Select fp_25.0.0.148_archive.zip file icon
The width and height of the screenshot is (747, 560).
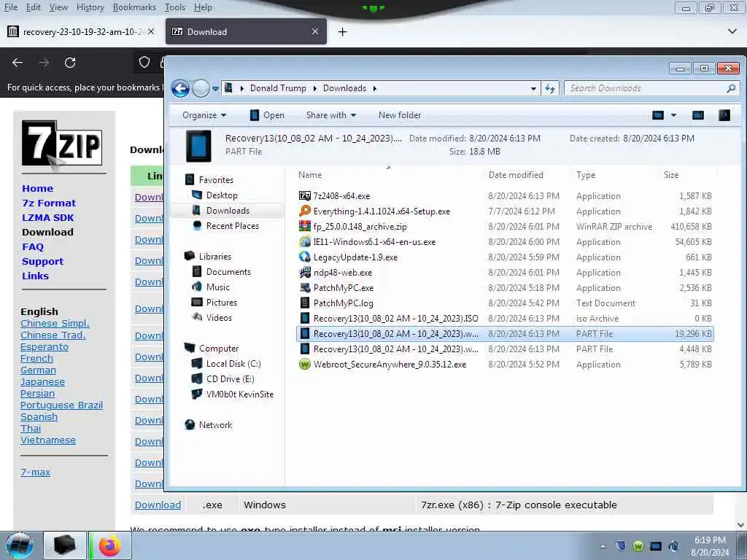coord(305,226)
